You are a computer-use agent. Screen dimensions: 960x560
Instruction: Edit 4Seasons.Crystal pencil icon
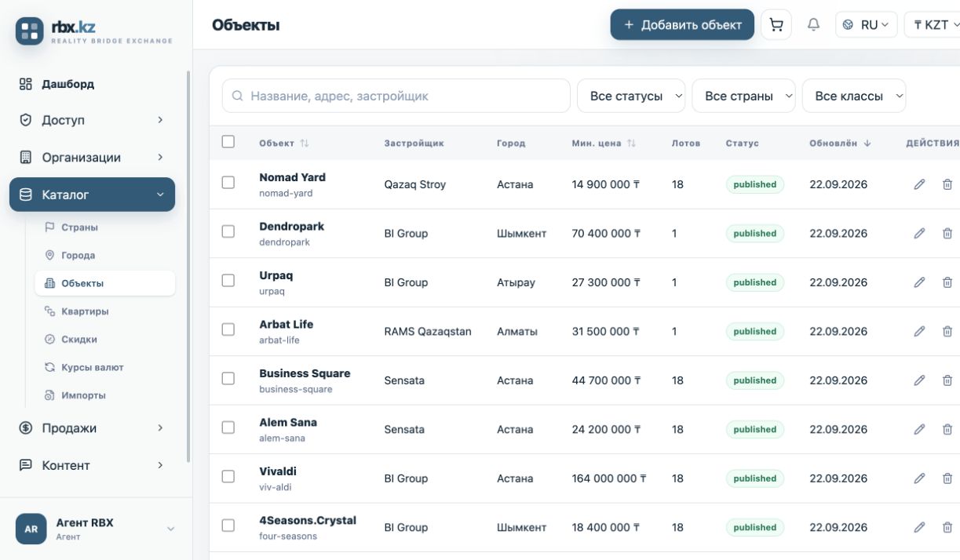point(919,527)
